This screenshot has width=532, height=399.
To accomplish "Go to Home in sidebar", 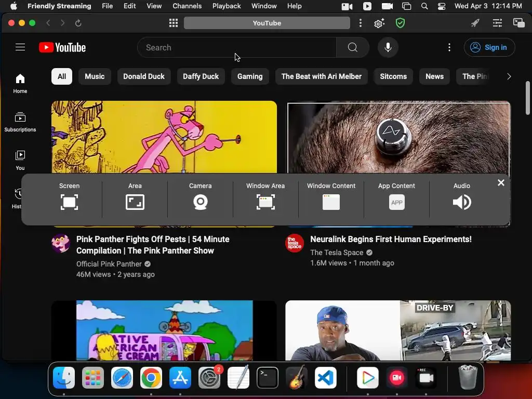I will coord(20,84).
